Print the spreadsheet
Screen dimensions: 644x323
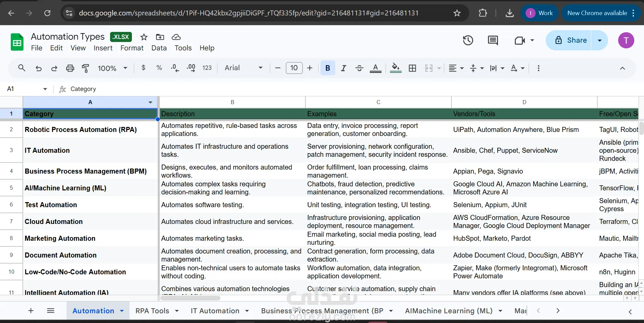click(x=70, y=68)
